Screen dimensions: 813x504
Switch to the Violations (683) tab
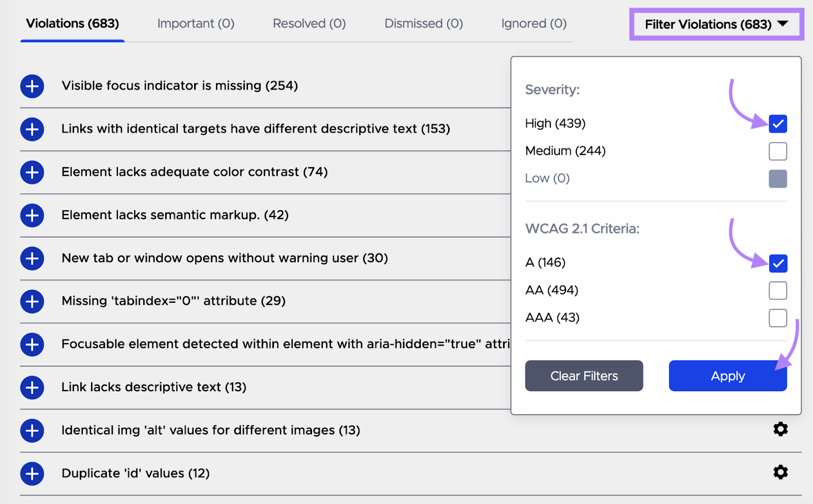point(72,24)
